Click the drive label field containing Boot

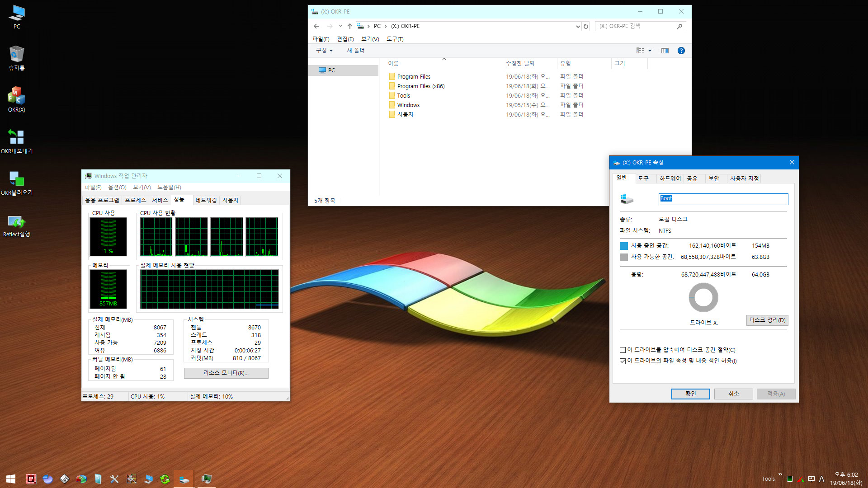coord(723,199)
